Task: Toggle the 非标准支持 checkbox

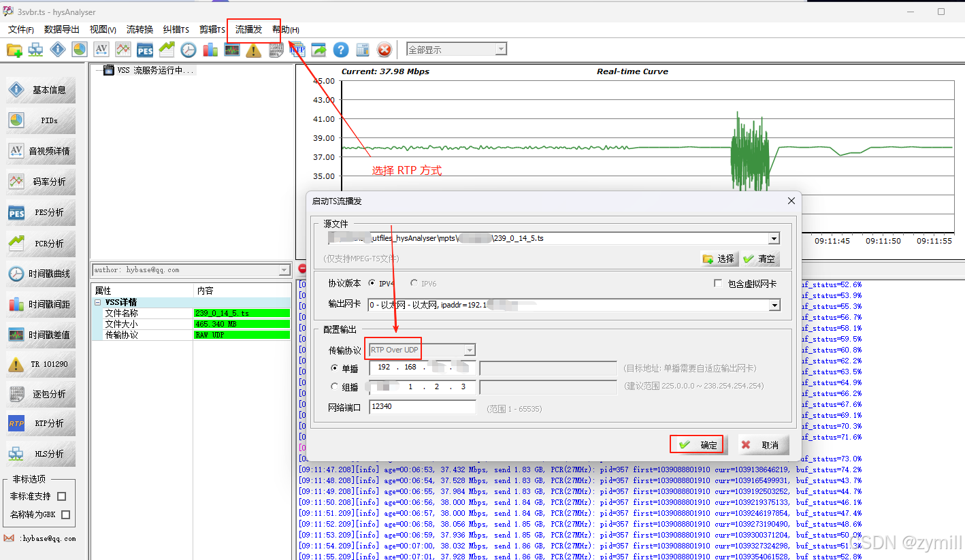Action: pos(62,496)
